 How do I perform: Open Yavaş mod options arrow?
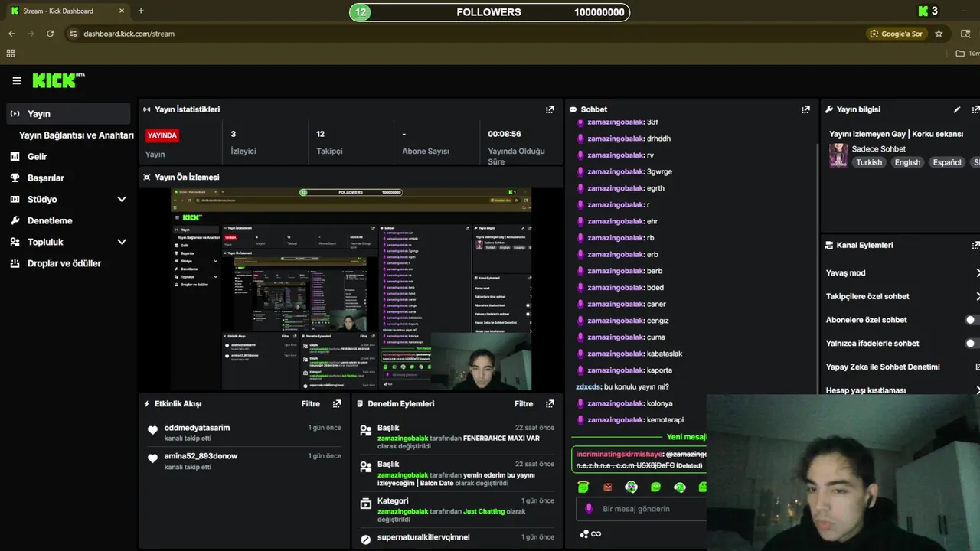977,272
